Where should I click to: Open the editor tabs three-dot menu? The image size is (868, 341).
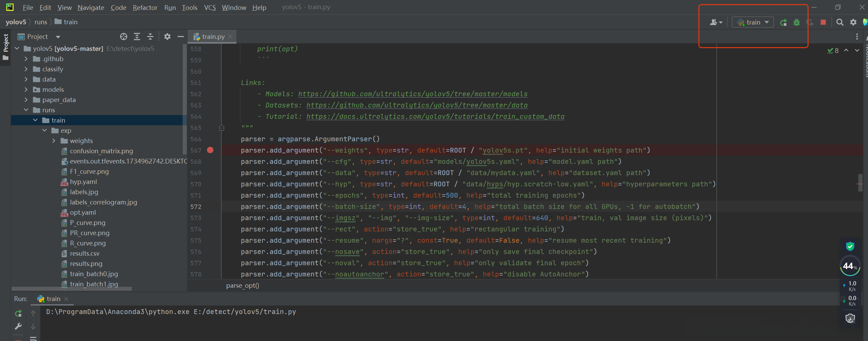tap(857, 37)
